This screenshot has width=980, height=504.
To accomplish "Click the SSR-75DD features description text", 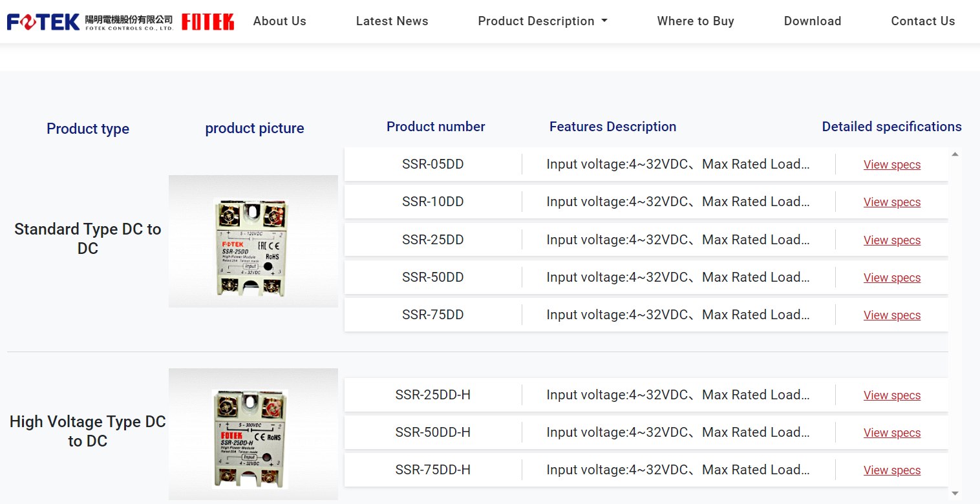I will 678,315.
